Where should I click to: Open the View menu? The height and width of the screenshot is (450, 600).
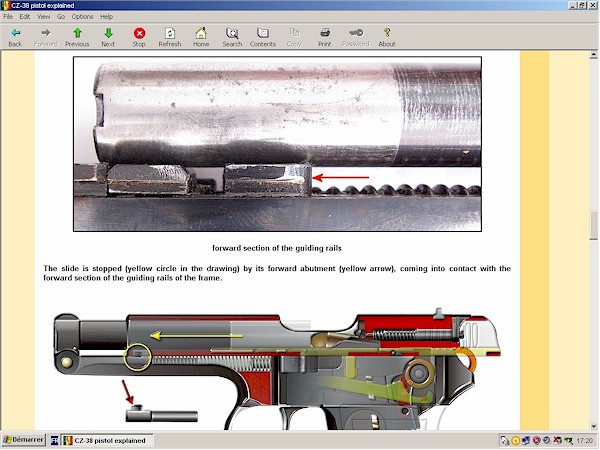[44, 16]
